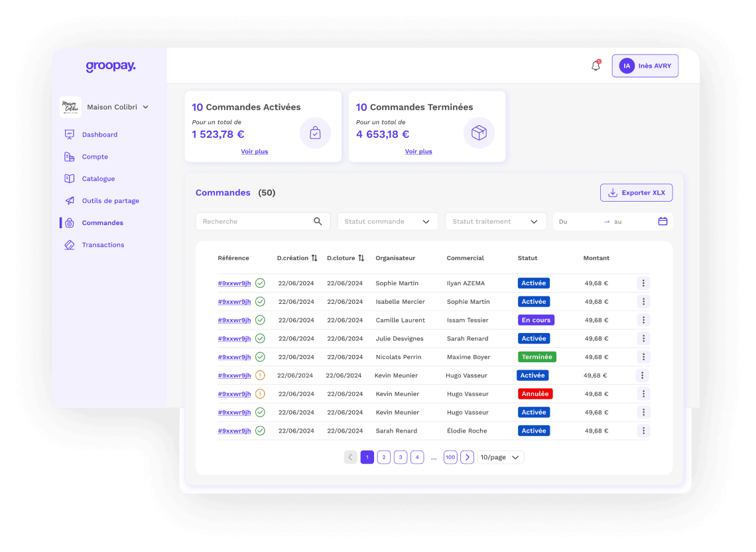
Task: Click the search magnifier icon
Action: [318, 222]
